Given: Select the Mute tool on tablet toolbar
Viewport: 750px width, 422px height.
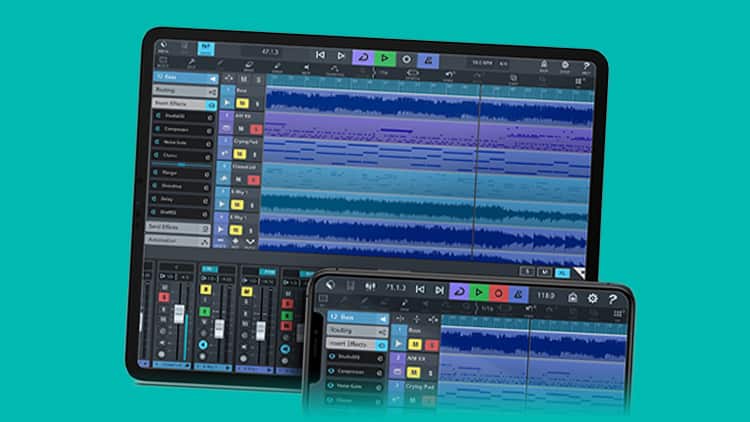Looking at the screenshot, I should tap(306, 69).
